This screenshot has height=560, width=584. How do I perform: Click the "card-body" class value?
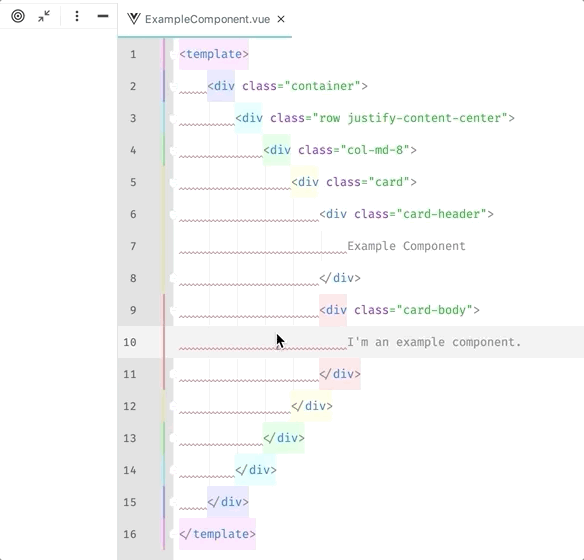pyautogui.click(x=435, y=311)
